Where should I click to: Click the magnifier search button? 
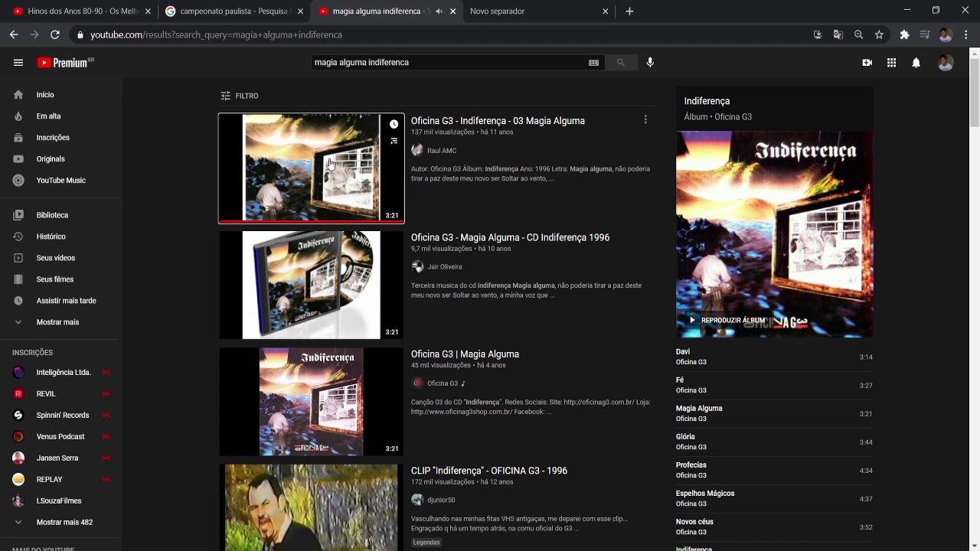(621, 63)
